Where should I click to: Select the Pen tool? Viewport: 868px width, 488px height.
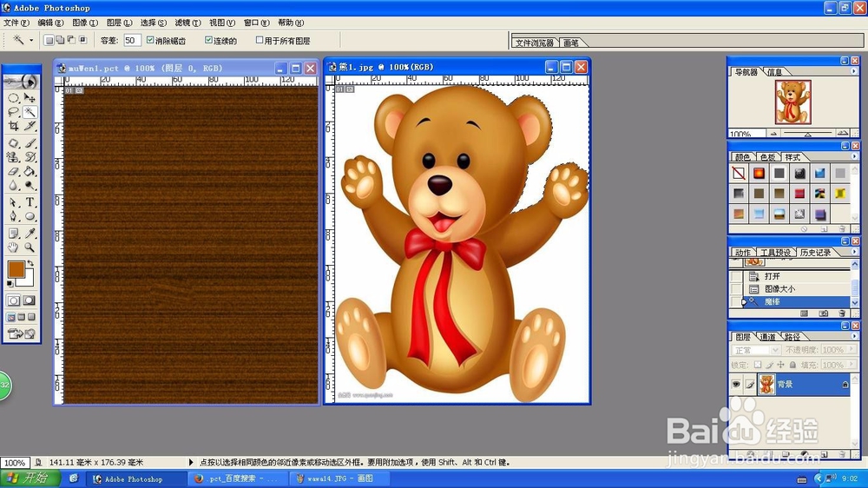[x=13, y=216]
